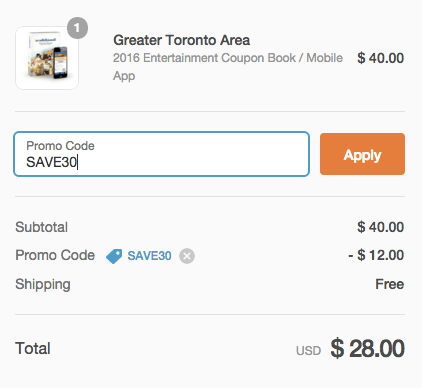This screenshot has height=388, width=422.
Task: Open the coupon book product thumbnail
Action: coord(47,58)
